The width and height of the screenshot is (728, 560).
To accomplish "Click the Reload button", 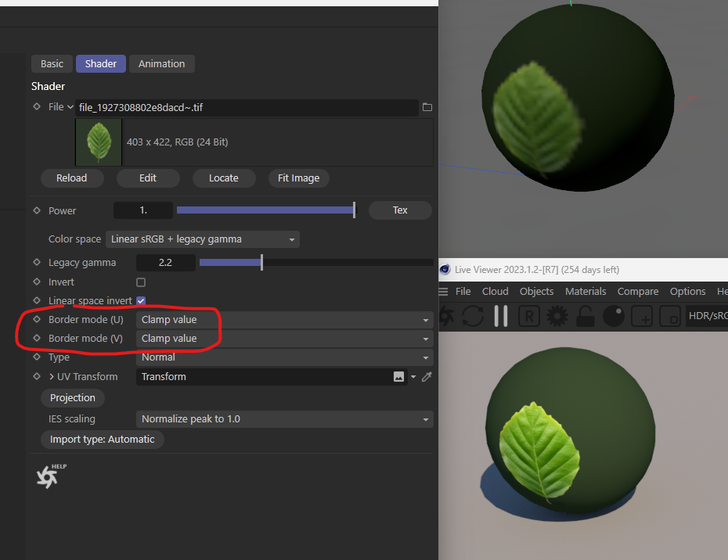I will pos(72,178).
